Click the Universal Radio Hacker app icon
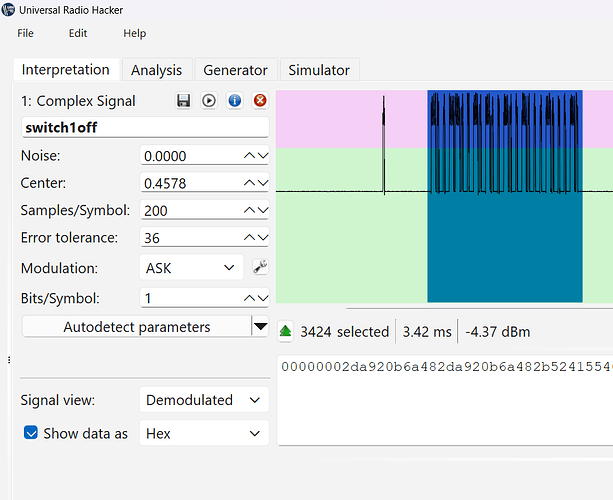 coord(8,9)
